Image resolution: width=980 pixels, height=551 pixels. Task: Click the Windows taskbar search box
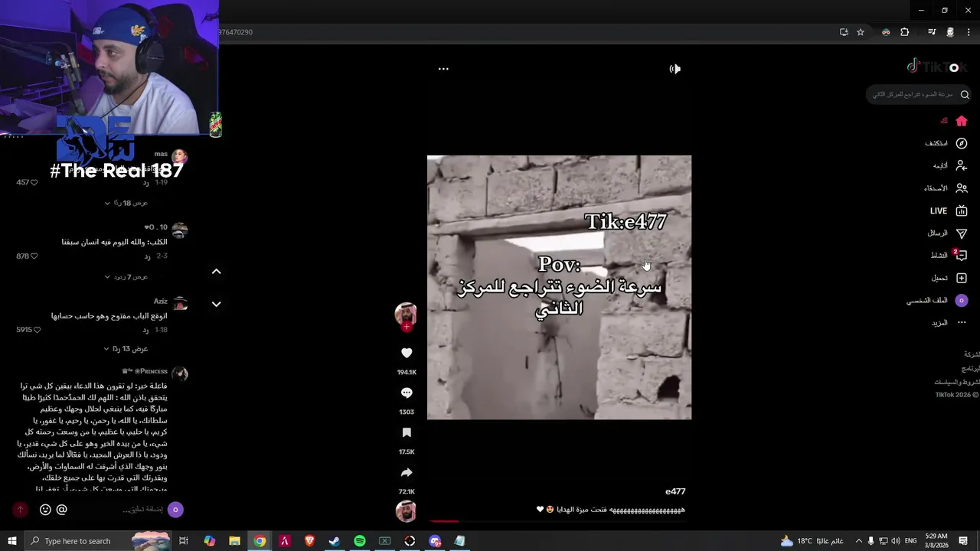98,541
